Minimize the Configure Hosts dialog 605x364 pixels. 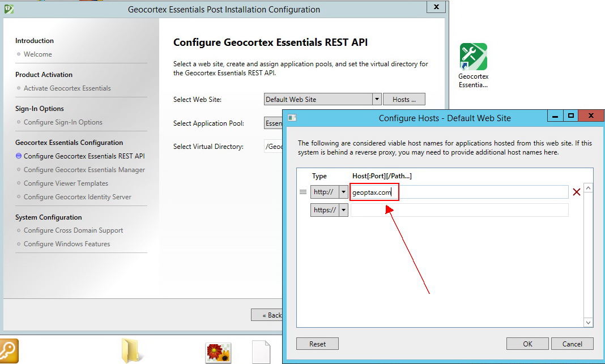pos(555,115)
